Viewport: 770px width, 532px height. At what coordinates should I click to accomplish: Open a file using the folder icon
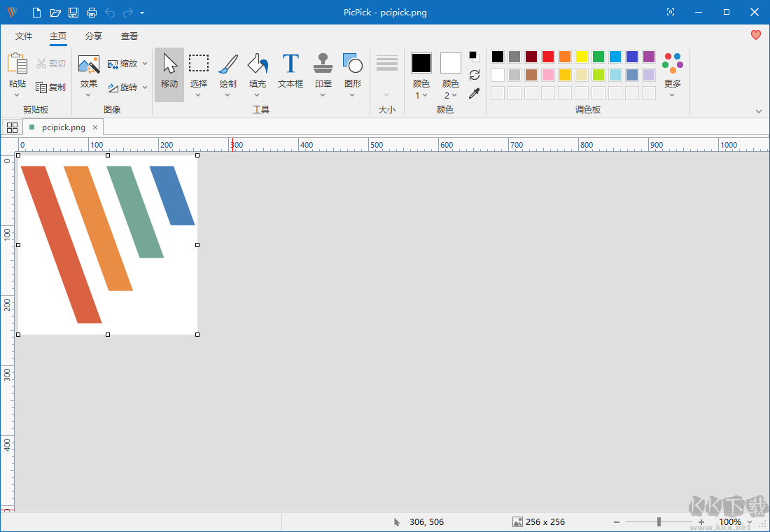(55, 13)
